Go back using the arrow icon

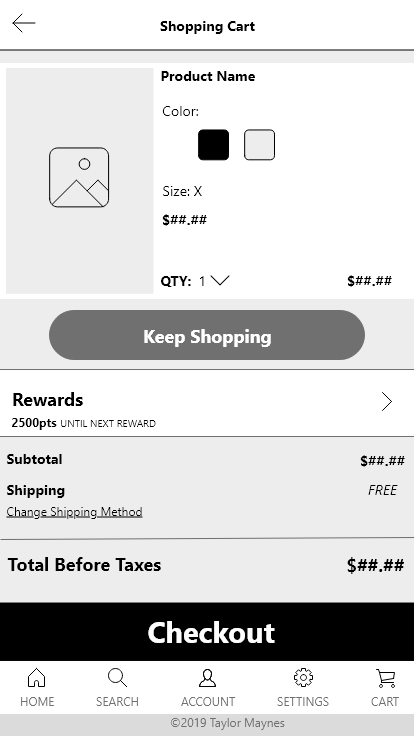(x=24, y=23)
